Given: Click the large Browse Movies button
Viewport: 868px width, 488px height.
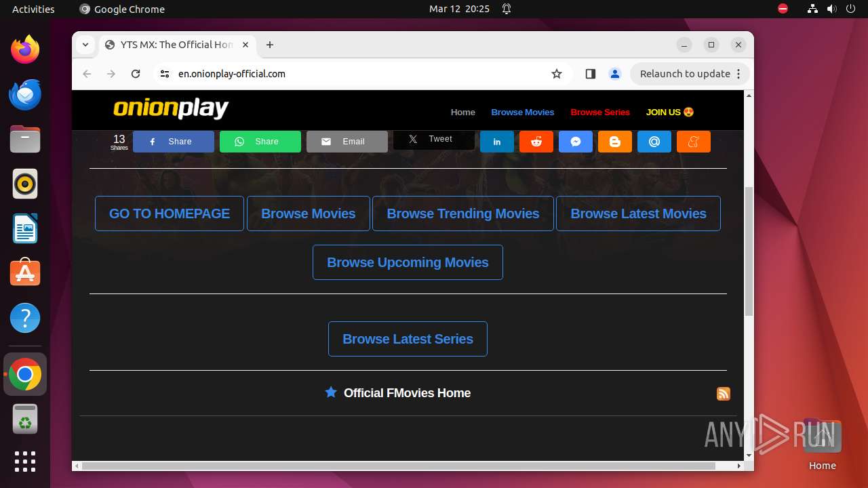Looking at the screenshot, I should (x=309, y=213).
